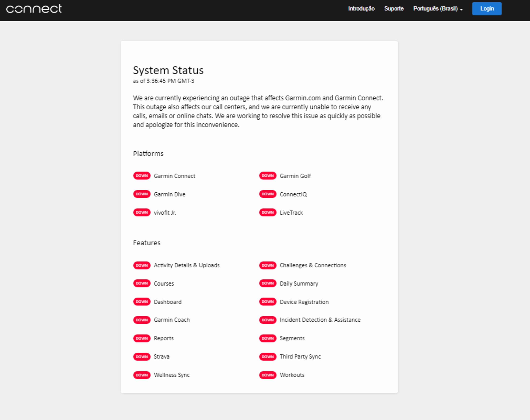
Task: Click the DOWN badge beside Workouts
Action: tap(267, 375)
